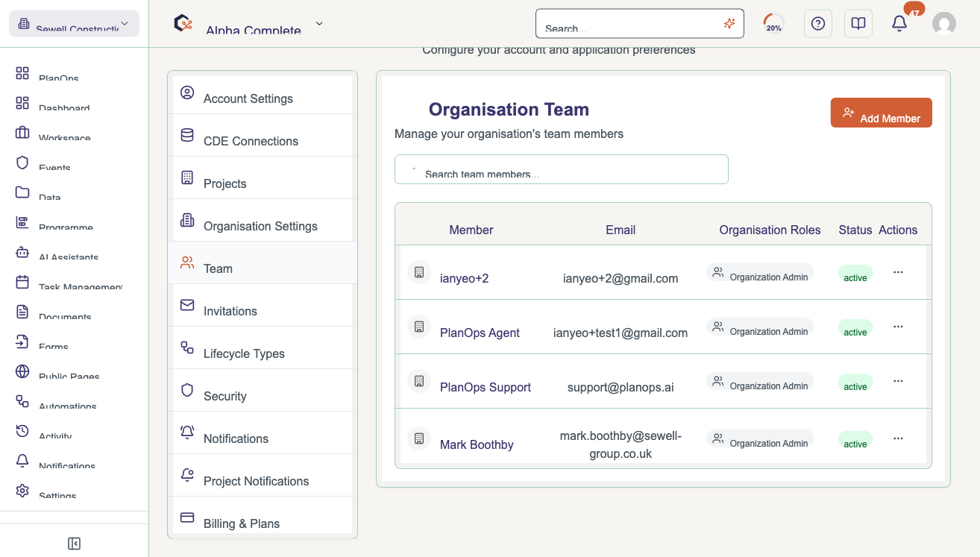Open Account Settings section
Viewport: 980px width, 557px height.
263,94
